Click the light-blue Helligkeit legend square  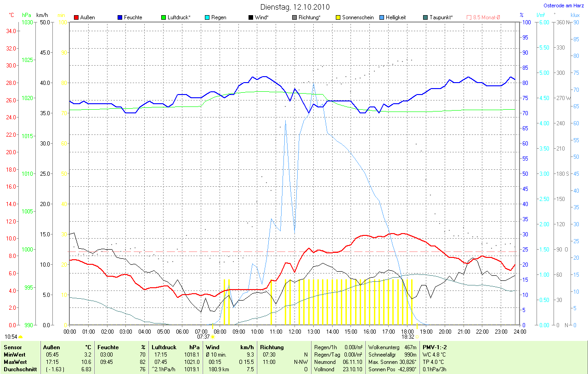pyautogui.click(x=382, y=17)
